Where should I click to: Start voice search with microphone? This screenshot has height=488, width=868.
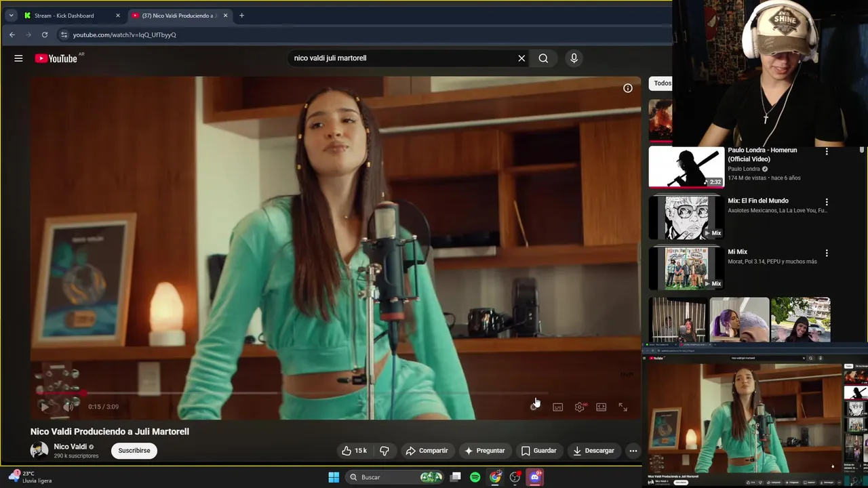574,58
